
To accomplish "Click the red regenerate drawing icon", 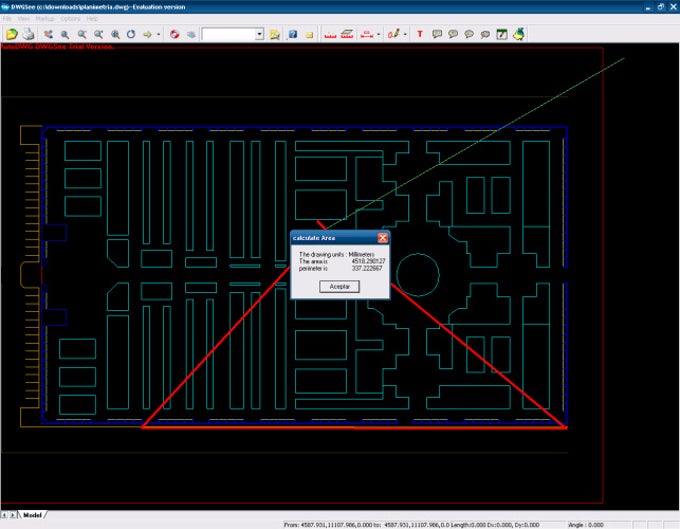I will (x=174, y=34).
